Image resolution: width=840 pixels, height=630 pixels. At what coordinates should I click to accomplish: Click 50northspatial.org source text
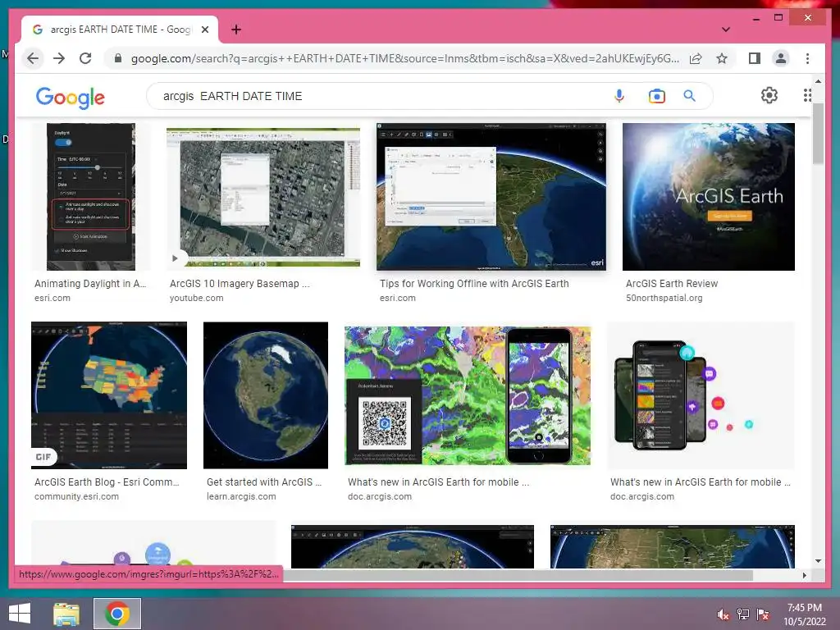point(664,298)
